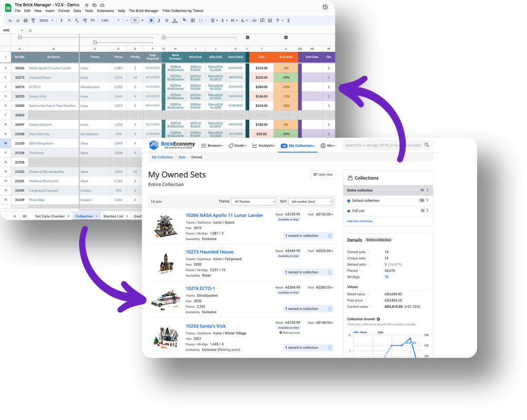Click the Collection Growth chart
This screenshot has height=420, width=527.
pyautogui.click(x=388, y=345)
